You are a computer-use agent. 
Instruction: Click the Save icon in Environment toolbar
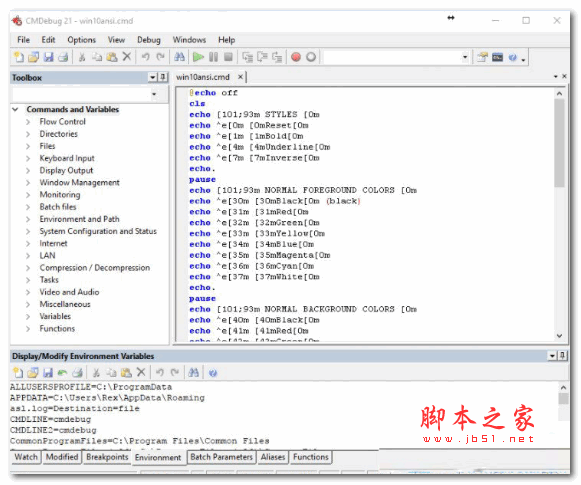48,372
